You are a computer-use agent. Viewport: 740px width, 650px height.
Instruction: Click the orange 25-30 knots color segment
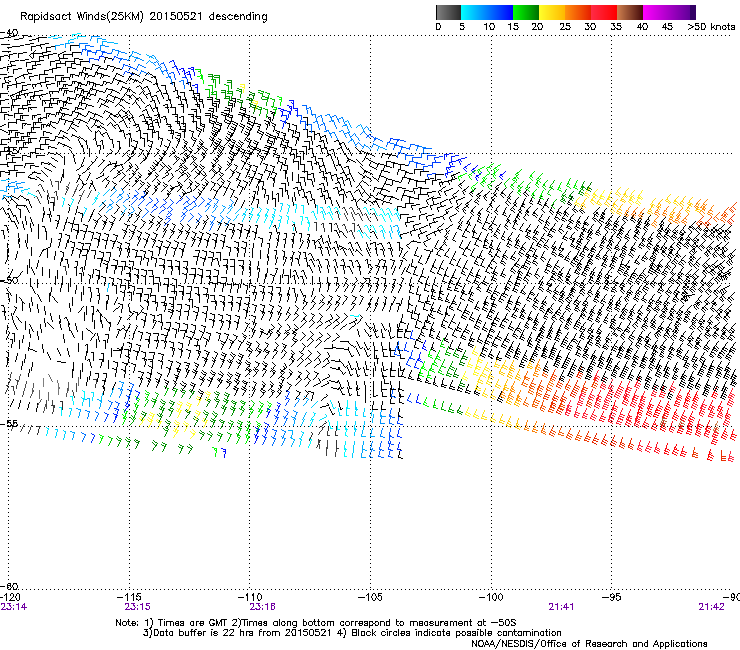pyautogui.click(x=578, y=12)
